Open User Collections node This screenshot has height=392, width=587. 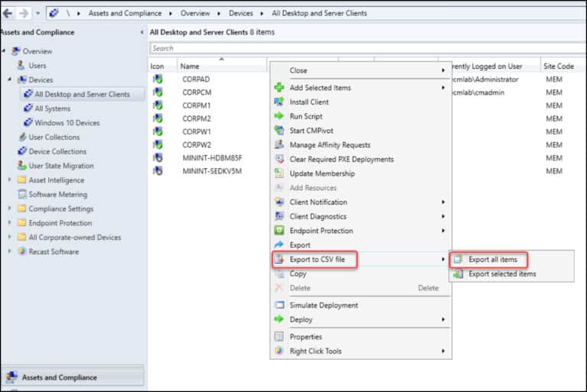click(x=54, y=137)
